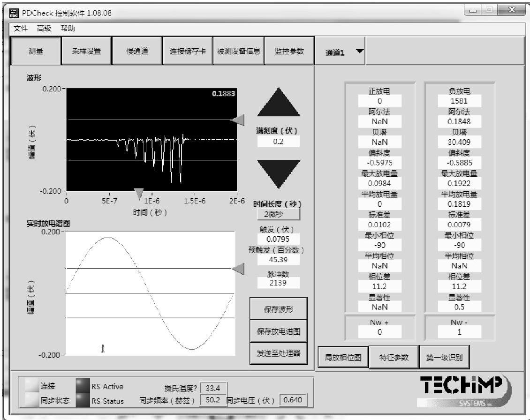
Task: Click the pre-trigger marker under waveform time axis
Action: (139, 193)
